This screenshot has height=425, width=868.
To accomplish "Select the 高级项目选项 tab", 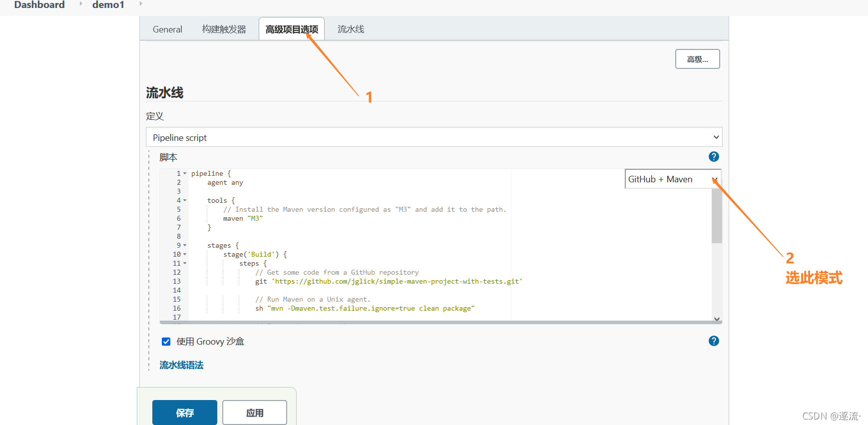I will [292, 29].
